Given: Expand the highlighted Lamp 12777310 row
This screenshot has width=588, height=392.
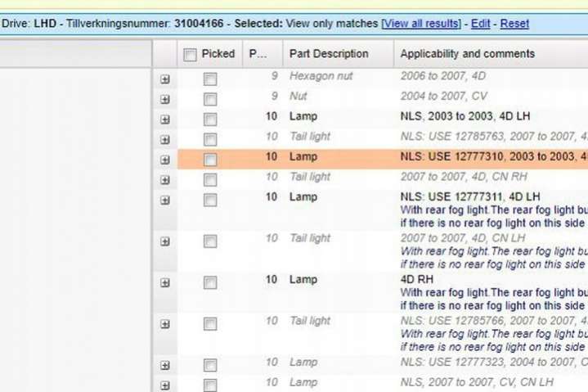Looking at the screenshot, I should pyautogui.click(x=165, y=160).
